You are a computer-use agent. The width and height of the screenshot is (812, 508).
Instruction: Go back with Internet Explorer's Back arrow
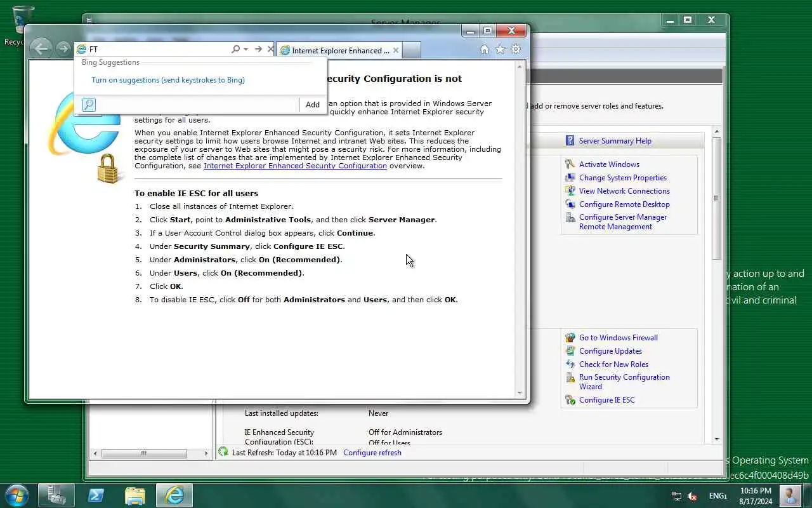pyautogui.click(x=41, y=49)
